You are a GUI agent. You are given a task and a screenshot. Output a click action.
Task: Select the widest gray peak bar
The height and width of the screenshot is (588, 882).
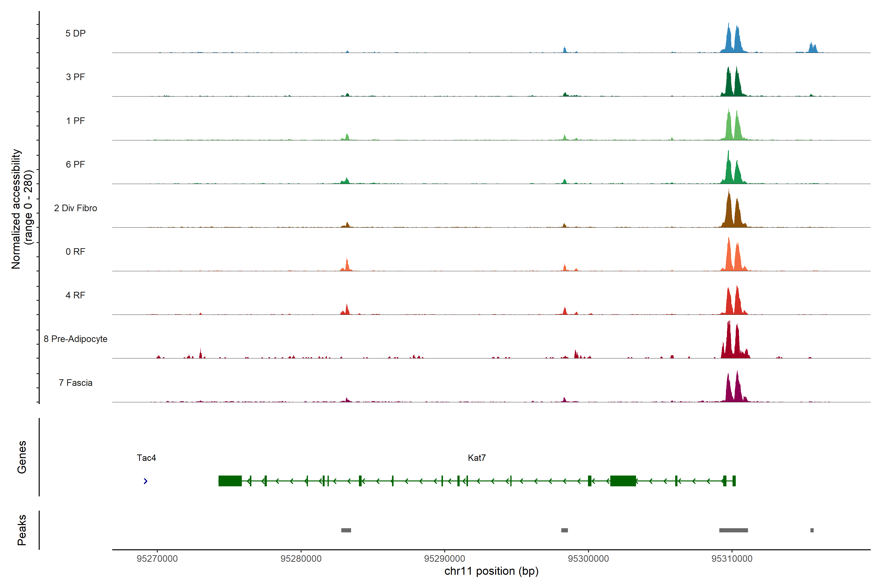pyautogui.click(x=733, y=530)
